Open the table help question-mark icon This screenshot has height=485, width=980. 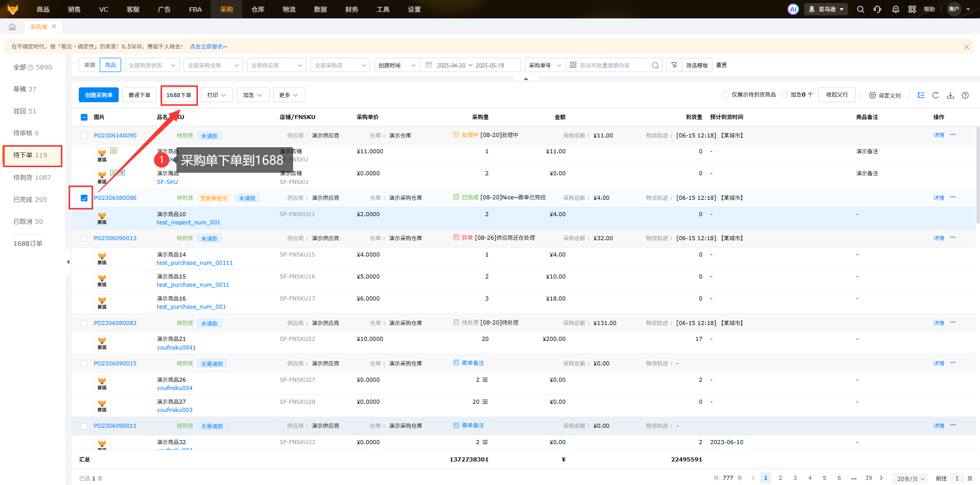coord(965,95)
